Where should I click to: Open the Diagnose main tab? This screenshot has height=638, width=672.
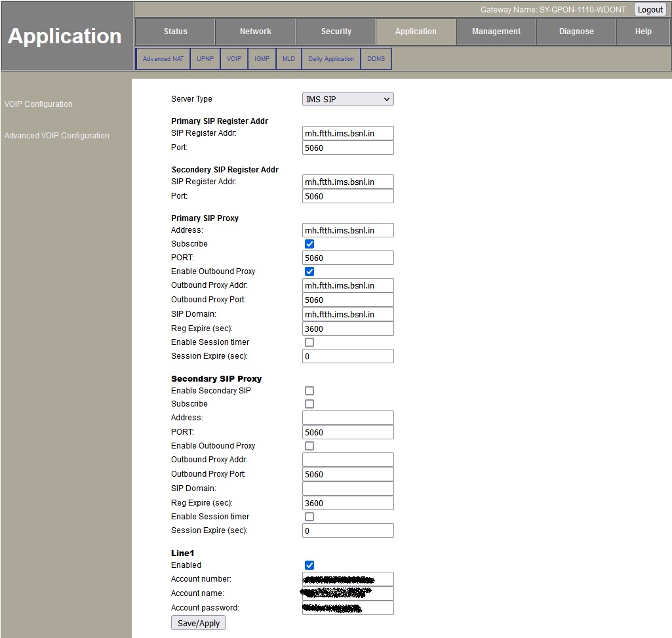576,31
